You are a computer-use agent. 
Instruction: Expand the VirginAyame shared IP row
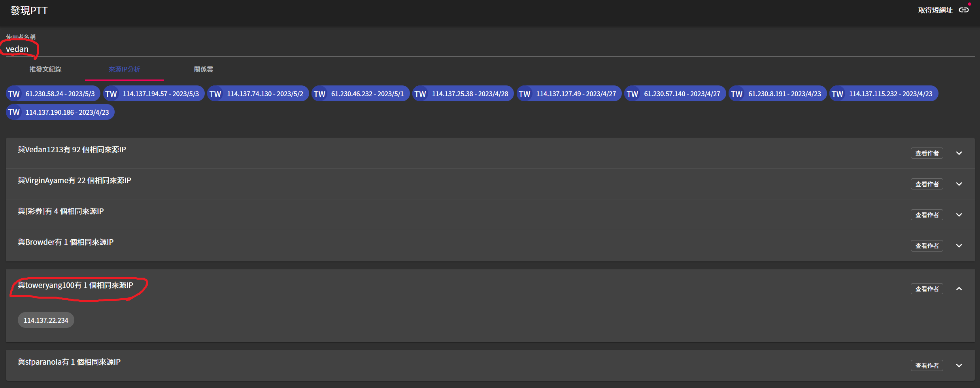click(x=959, y=184)
